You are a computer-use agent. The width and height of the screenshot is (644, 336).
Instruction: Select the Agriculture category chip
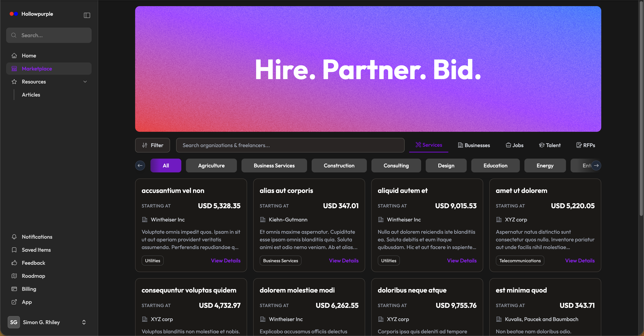[211, 166]
